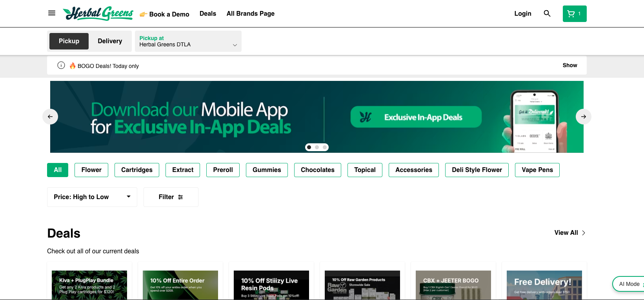
Task: Go to next banner slide
Action: coord(584,117)
